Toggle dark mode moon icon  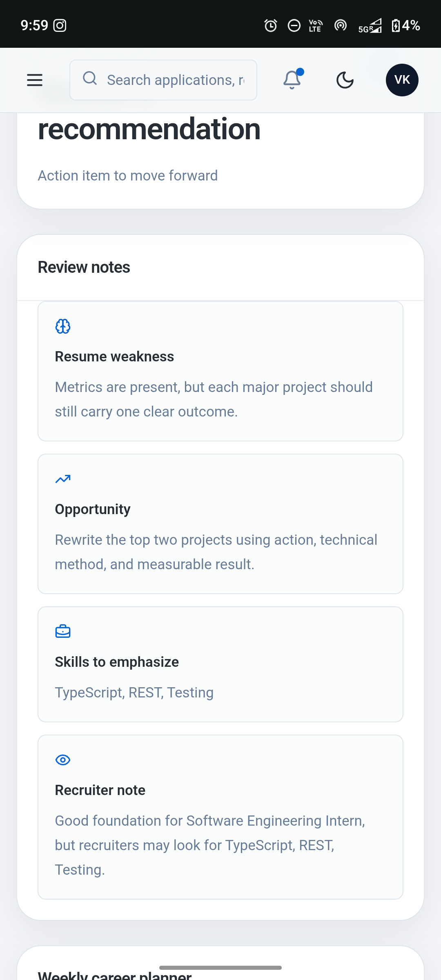pos(345,80)
